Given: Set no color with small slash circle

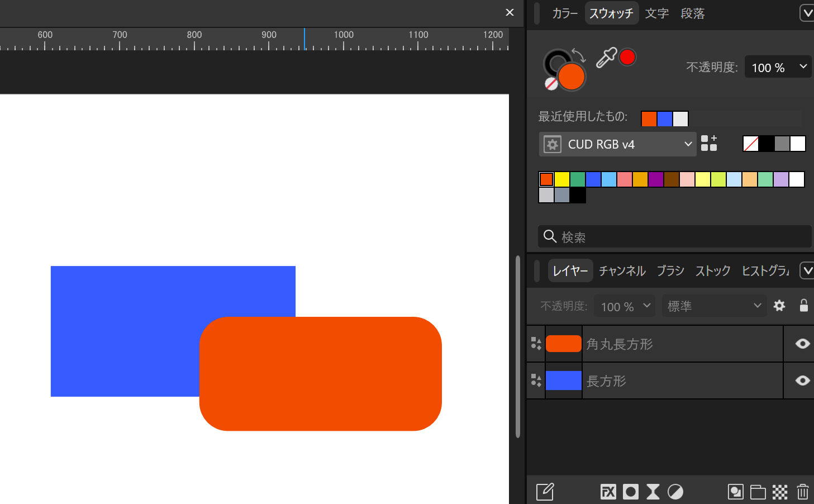Looking at the screenshot, I should click(x=551, y=84).
